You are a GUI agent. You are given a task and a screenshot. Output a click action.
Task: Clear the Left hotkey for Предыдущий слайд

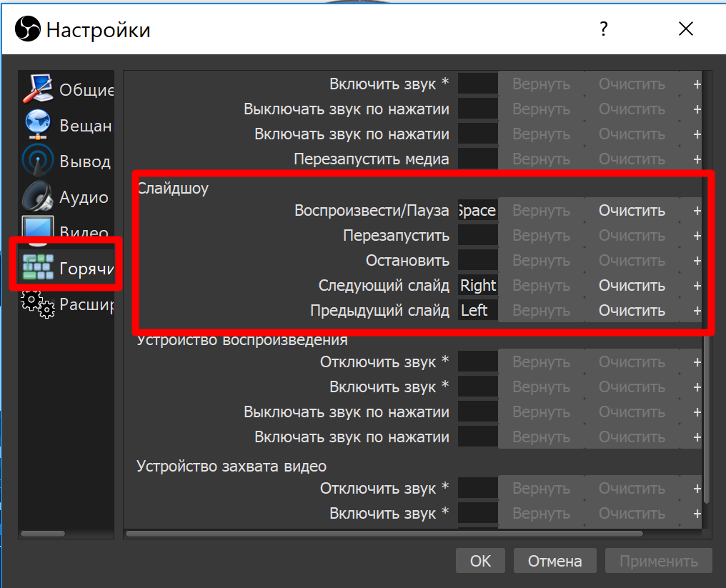point(632,311)
